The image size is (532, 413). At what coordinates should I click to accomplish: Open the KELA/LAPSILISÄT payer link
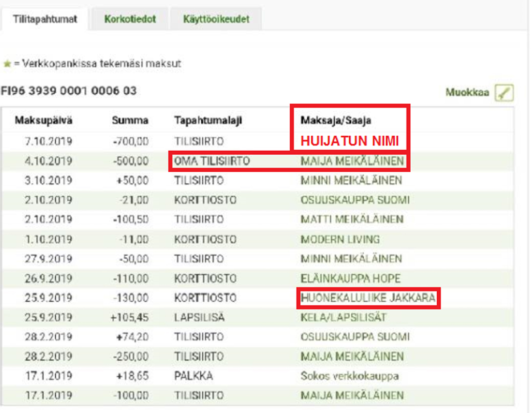[x=343, y=317]
